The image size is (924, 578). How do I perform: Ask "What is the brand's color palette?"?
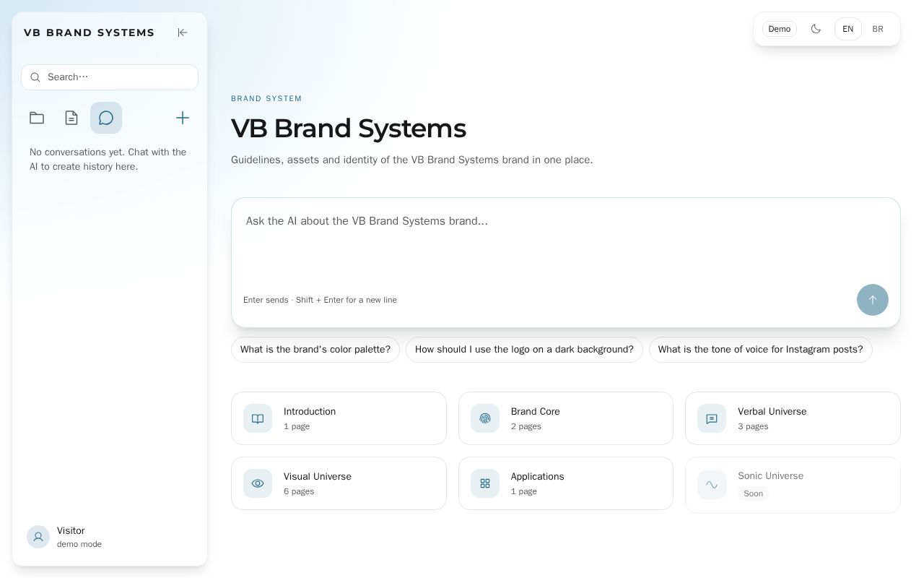(x=315, y=350)
